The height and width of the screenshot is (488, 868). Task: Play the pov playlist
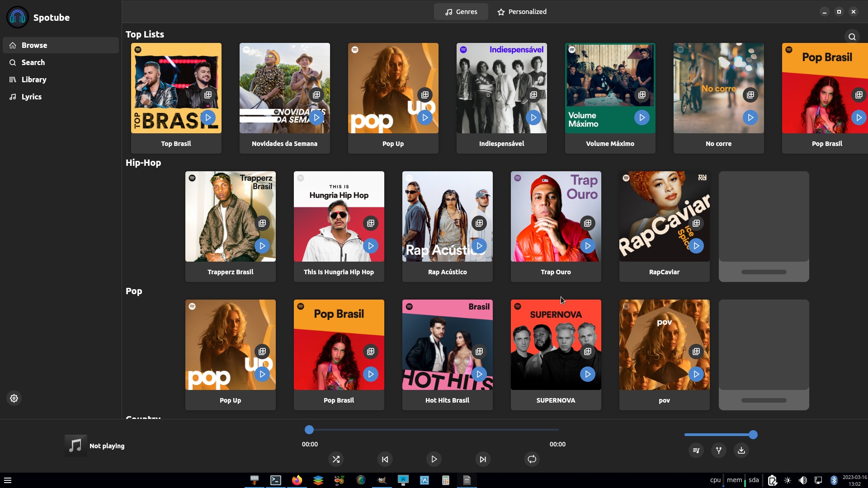pos(696,374)
